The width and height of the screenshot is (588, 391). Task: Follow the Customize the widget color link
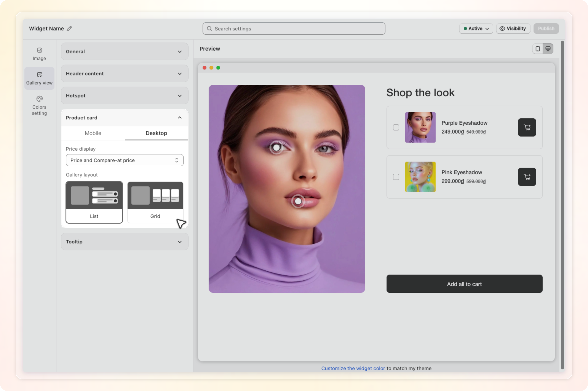click(353, 368)
